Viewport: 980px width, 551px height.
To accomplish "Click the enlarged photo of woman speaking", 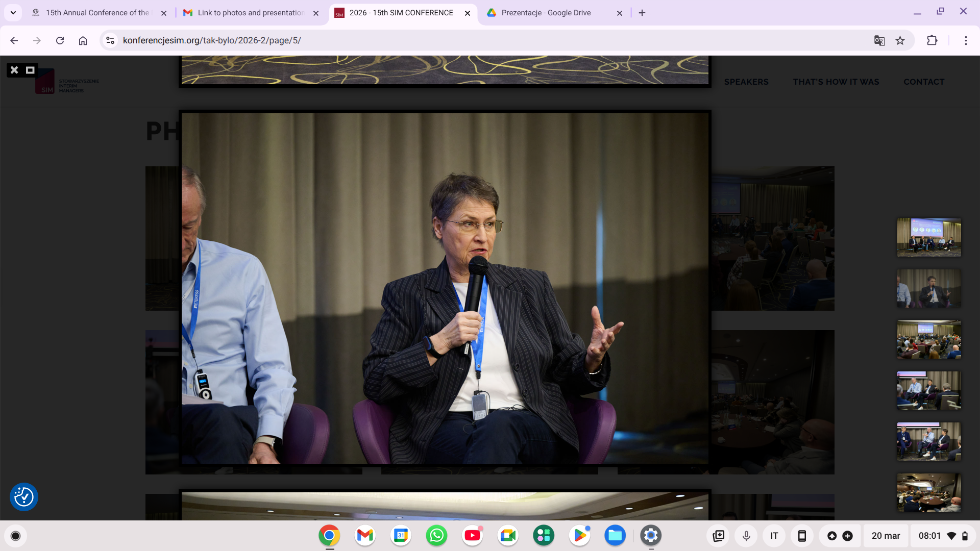I will click(445, 288).
